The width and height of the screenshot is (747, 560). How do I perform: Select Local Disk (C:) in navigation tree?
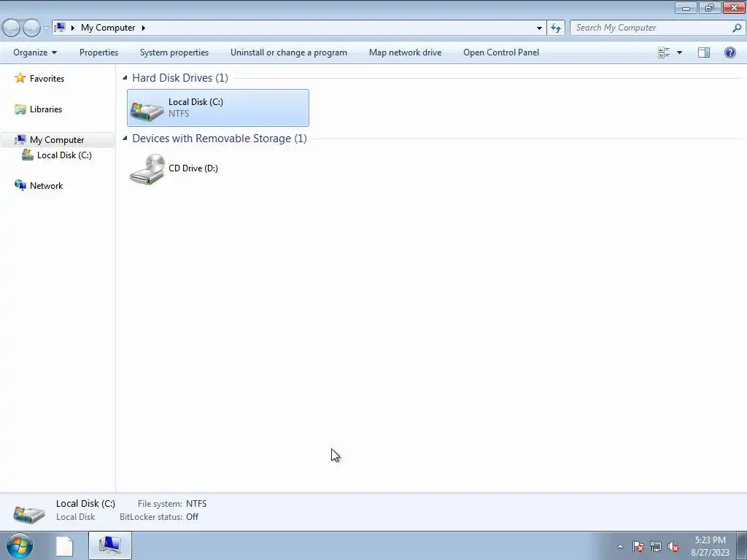64,155
